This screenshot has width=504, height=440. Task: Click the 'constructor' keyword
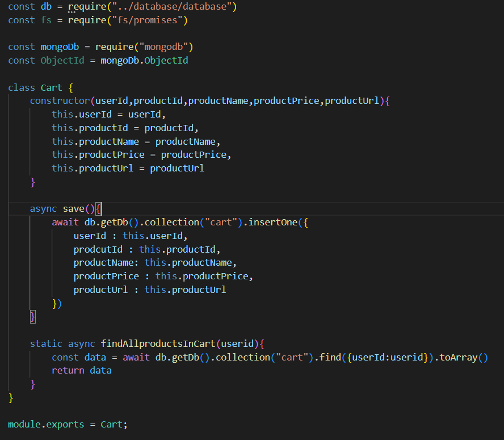(x=60, y=101)
